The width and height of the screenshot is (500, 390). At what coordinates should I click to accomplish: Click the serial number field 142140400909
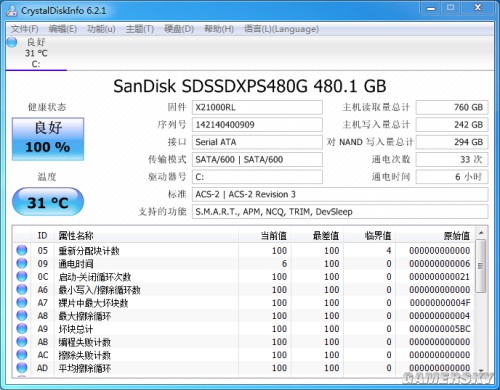(x=257, y=125)
